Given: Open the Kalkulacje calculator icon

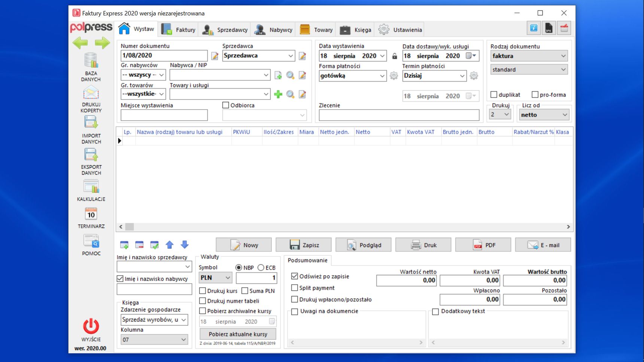Looking at the screenshot, I should [x=91, y=187].
